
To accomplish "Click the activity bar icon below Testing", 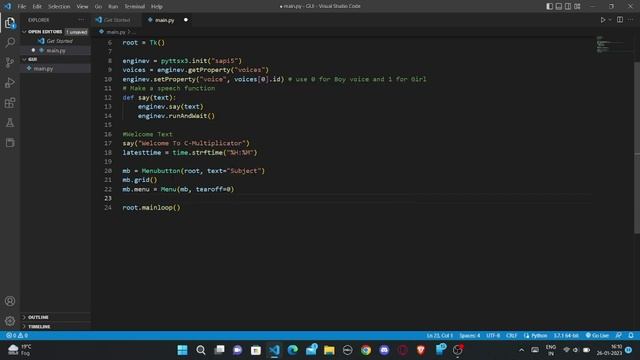I will pos(10,142).
